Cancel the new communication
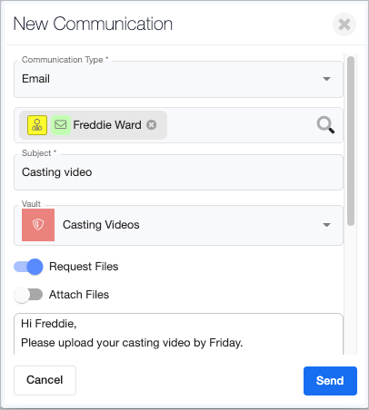The width and height of the screenshot is (369, 410). pos(45,380)
